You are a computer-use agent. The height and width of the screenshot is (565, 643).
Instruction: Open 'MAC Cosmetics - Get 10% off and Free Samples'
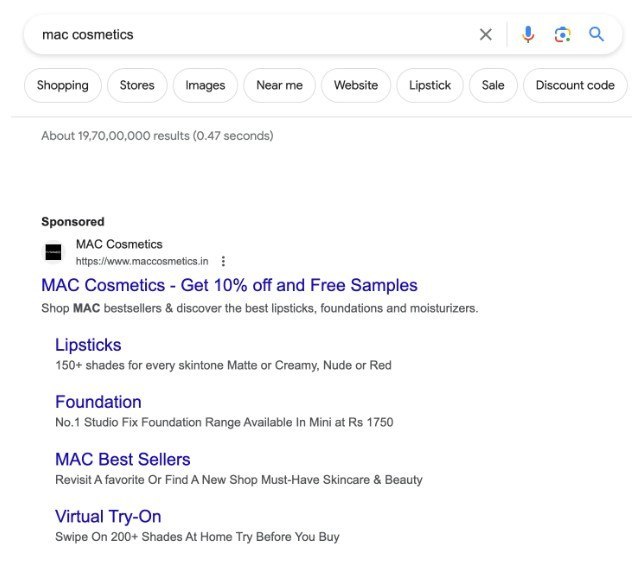pyautogui.click(x=229, y=285)
